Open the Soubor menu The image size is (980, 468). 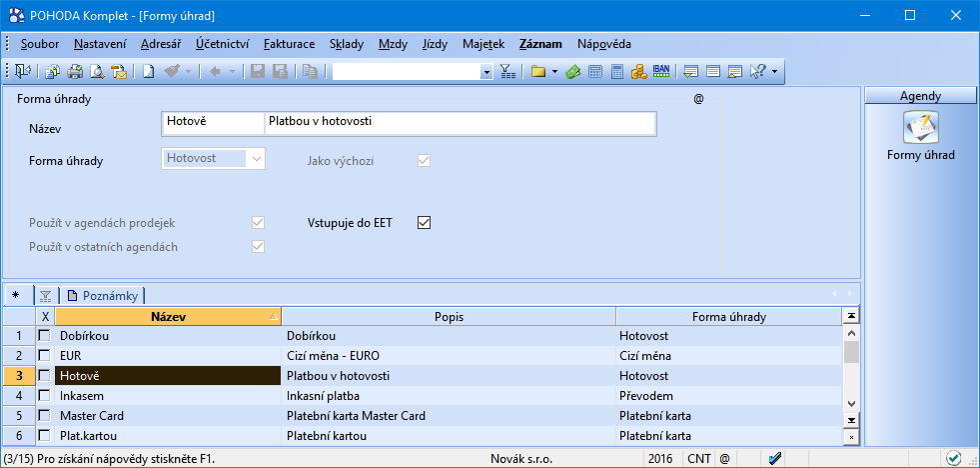pyautogui.click(x=39, y=44)
